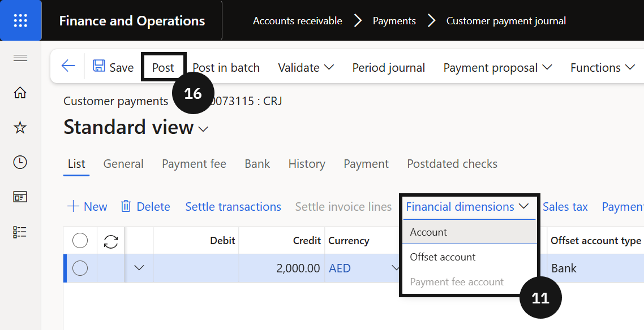The height and width of the screenshot is (330, 644).
Task: Open the Standard view selector chevron
Action: [x=203, y=129]
